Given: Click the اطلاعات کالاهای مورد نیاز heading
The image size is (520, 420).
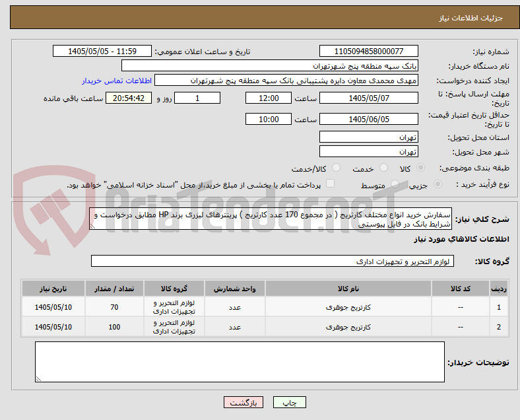Looking at the screenshot, I should coord(461,239).
